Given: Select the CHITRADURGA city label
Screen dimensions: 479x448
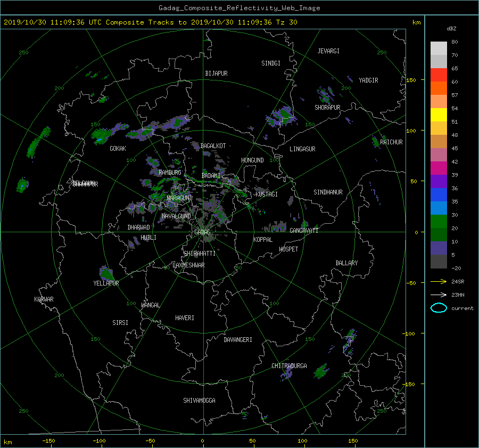Looking at the screenshot, I should (x=289, y=366).
